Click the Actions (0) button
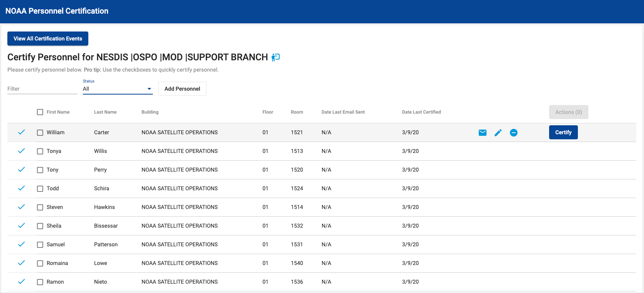Image resolution: width=644 pixels, height=293 pixels. (x=569, y=112)
